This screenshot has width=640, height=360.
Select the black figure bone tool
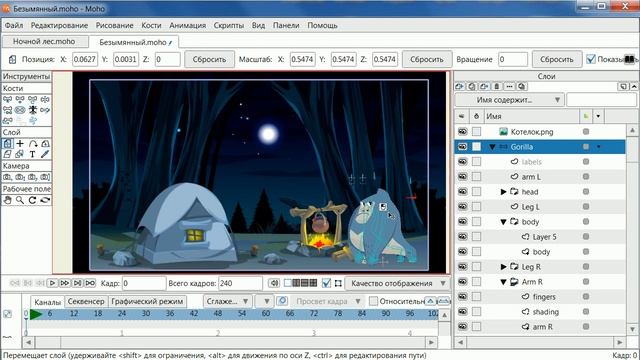[x=33, y=110]
